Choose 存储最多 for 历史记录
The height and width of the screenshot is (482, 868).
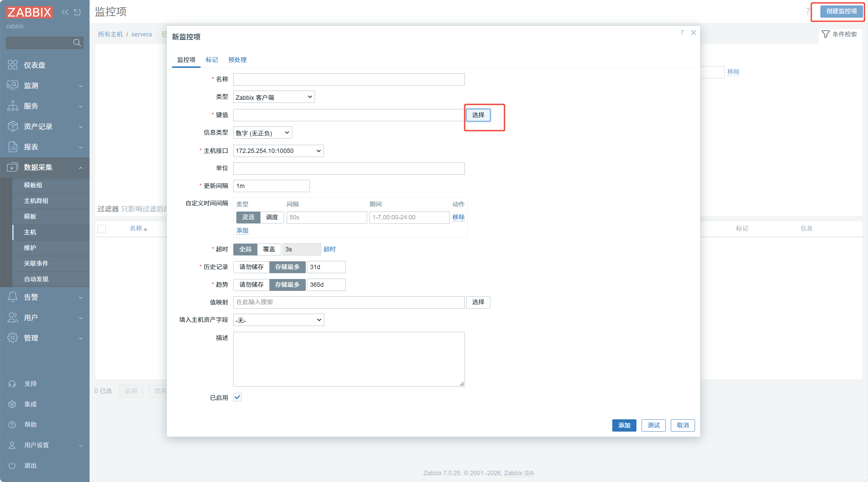pos(287,267)
